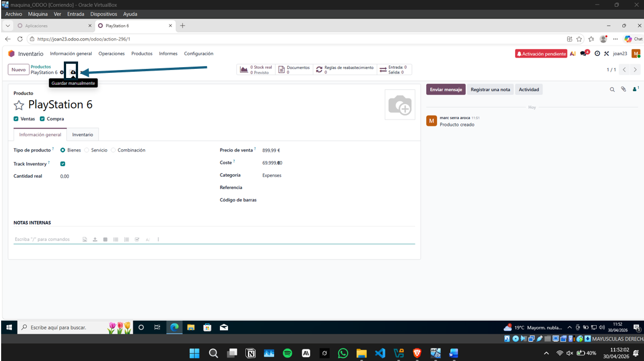644x361 pixels.
Task: Click the Enviar mensaje button
Action: pyautogui.click(x=446, y=89)
